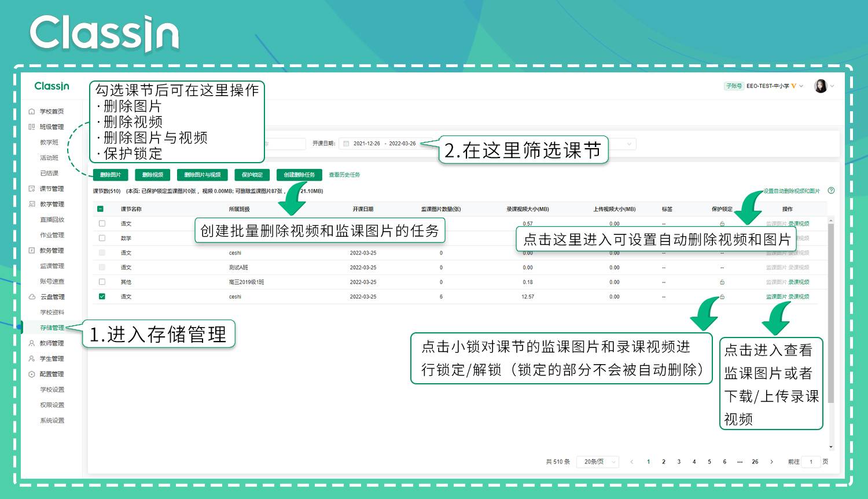Check the 其他 row checkbox
868x499 pixels.
click(102, 282)
